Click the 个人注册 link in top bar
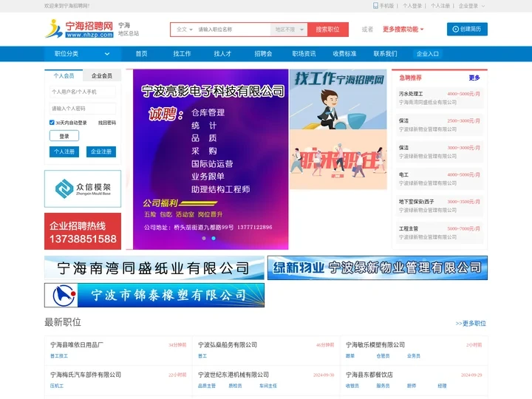The height and width of the screenshot is (399, 532). point(440,6)
